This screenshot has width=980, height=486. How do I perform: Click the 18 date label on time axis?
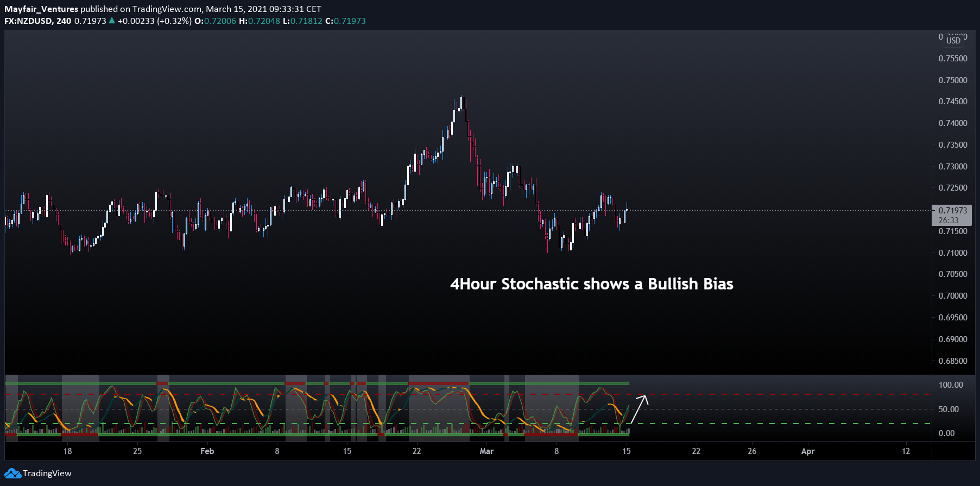click(x=67, y=451)
